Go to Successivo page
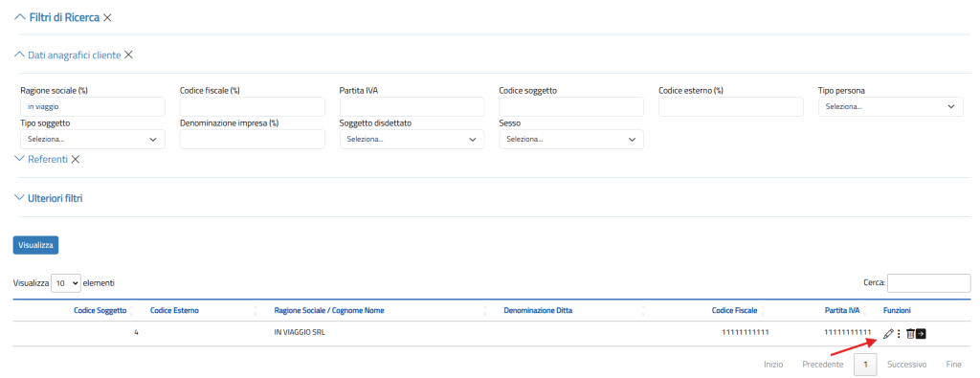This screenshot has width=980, height=378. [906, 365]
